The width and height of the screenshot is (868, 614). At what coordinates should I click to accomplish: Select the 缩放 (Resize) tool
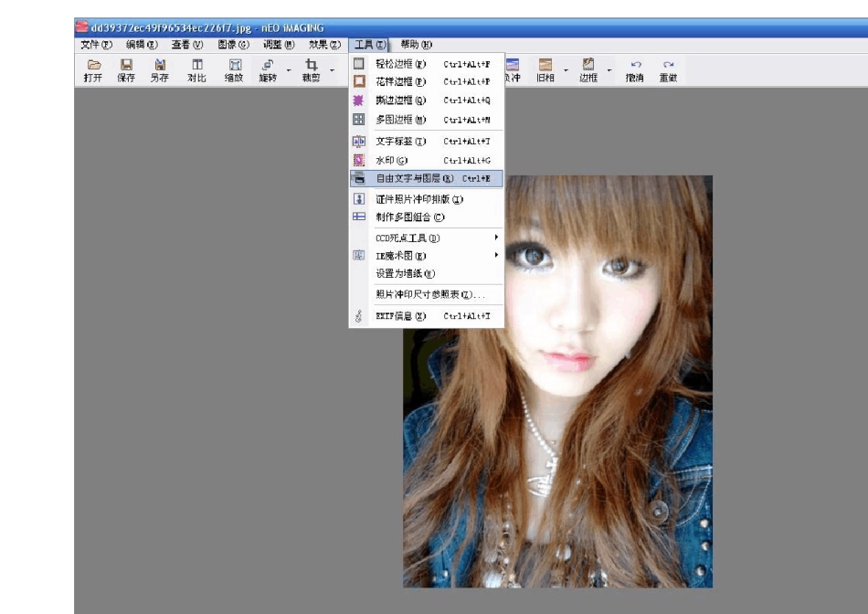(234, 70)
